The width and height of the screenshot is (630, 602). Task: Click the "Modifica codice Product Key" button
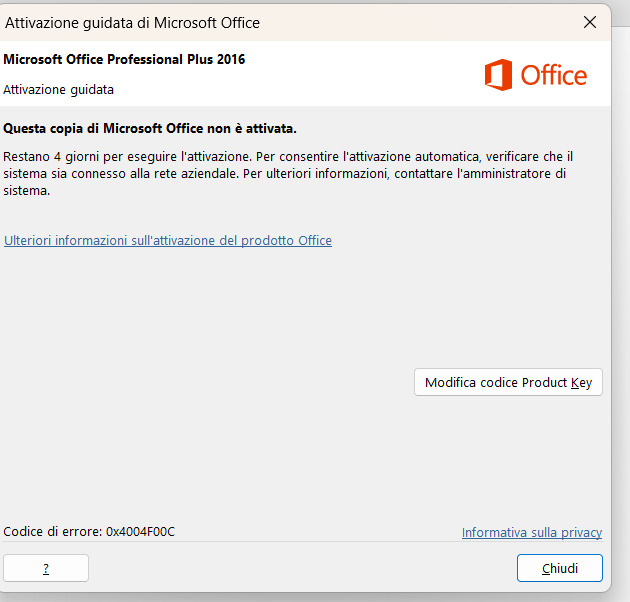pyautogui.click(x=508, y=382)
